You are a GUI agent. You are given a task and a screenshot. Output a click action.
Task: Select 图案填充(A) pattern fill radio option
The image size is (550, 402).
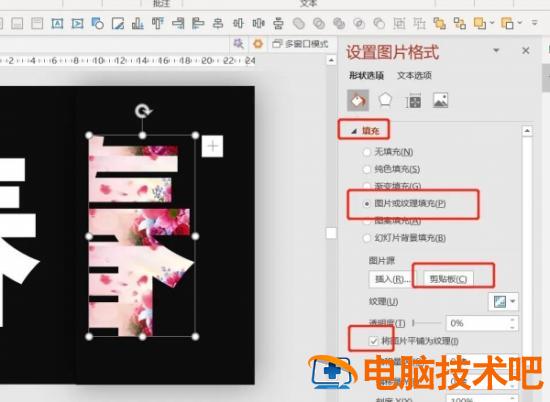[367, 221]
